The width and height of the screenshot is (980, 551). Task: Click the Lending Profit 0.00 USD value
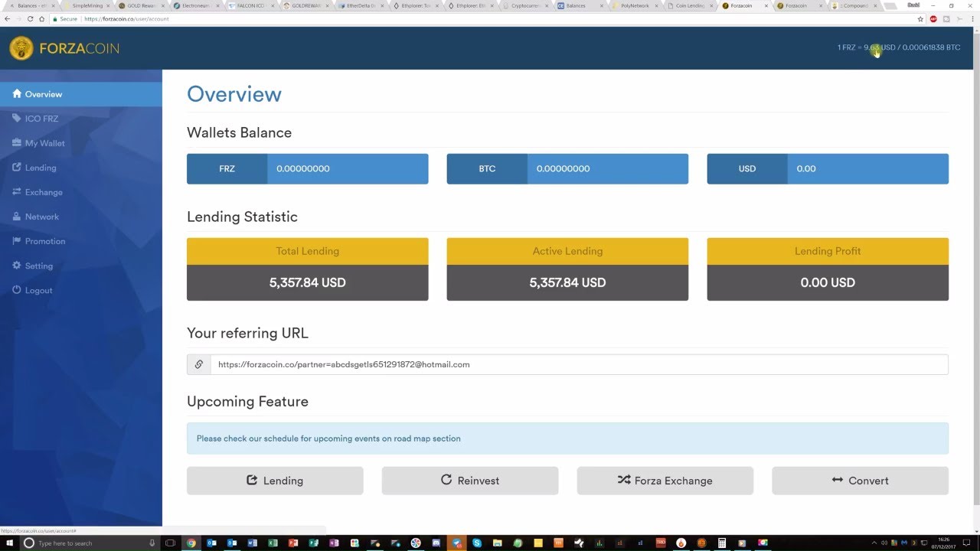click(828, 282)
